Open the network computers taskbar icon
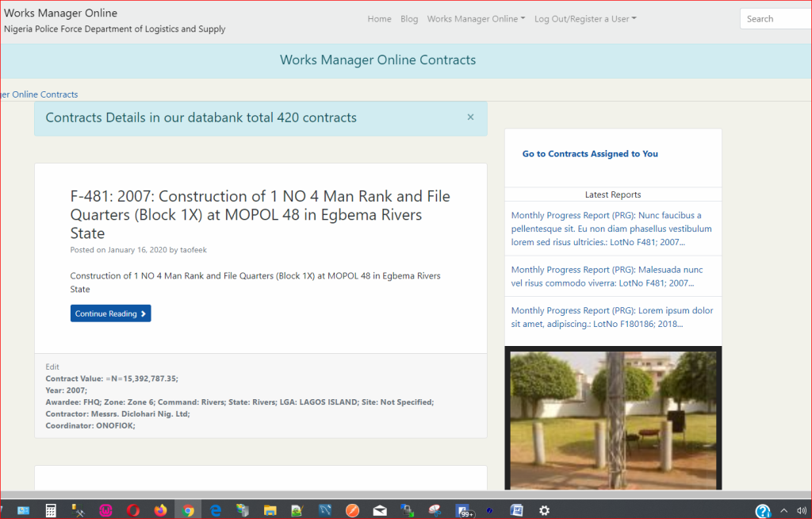The height and width of the screenshot is (519, 812). [407, 511]
